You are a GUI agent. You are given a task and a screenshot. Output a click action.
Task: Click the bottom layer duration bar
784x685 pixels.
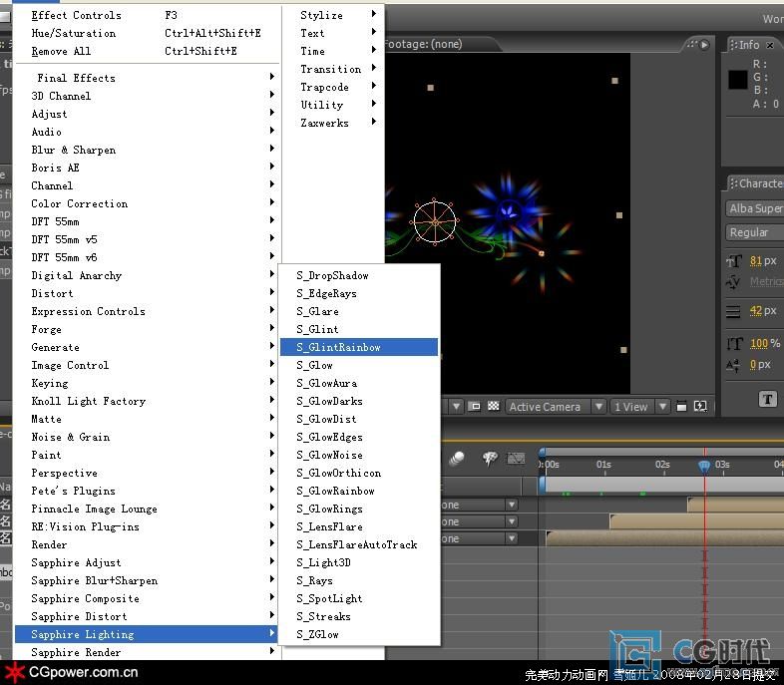tap(665, 538)
